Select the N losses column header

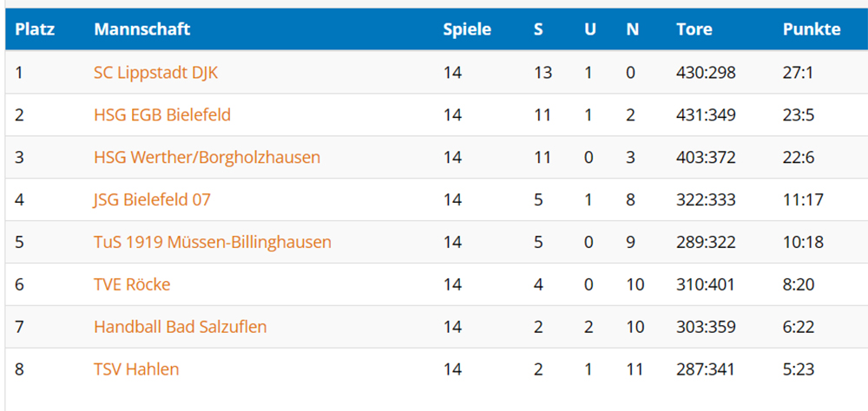(633, 29)
